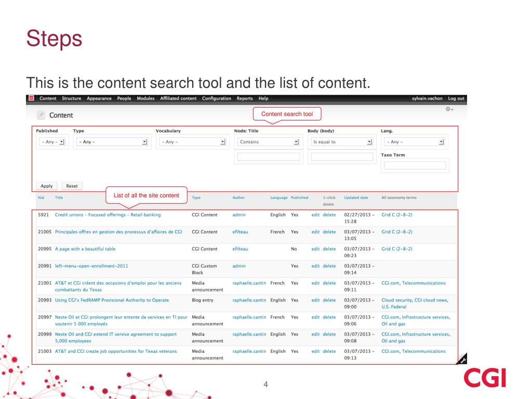The height and width of the screenshot is (399, 532).
Task: Open the People menu
Action: coord(124,98)
